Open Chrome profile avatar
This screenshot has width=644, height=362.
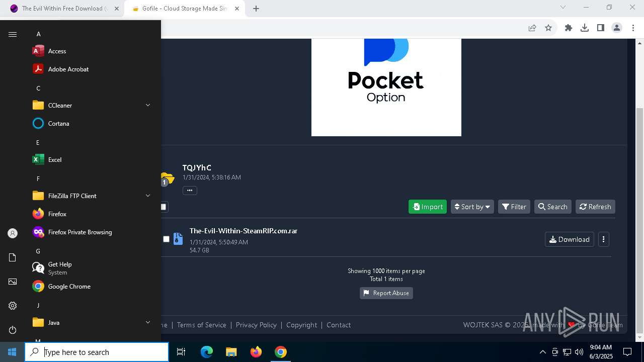coord(617,28)
